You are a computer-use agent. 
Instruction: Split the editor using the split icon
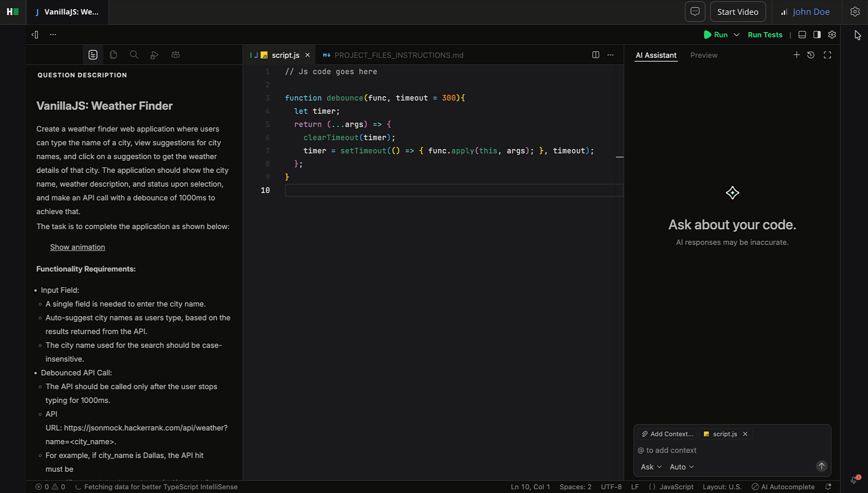(595, 54)
